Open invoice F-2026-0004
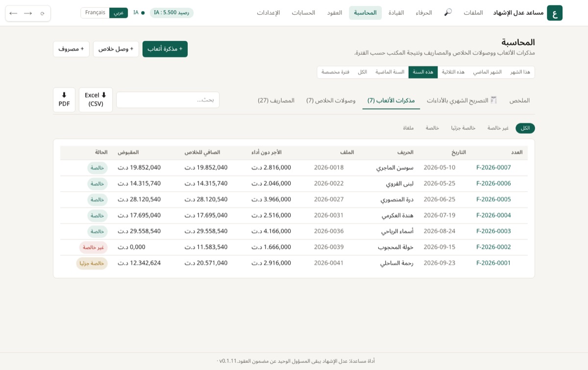Screen dimensions: 588x370 493,216
